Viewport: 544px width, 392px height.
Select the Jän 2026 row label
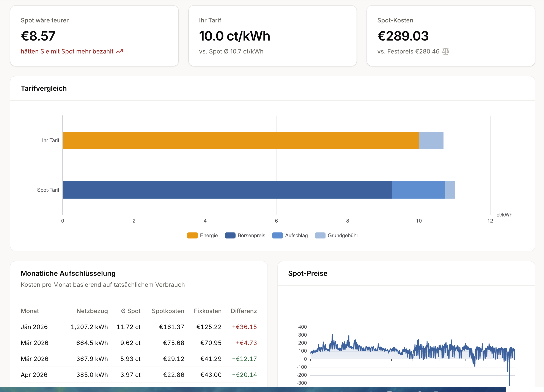(x=34, y=327)
